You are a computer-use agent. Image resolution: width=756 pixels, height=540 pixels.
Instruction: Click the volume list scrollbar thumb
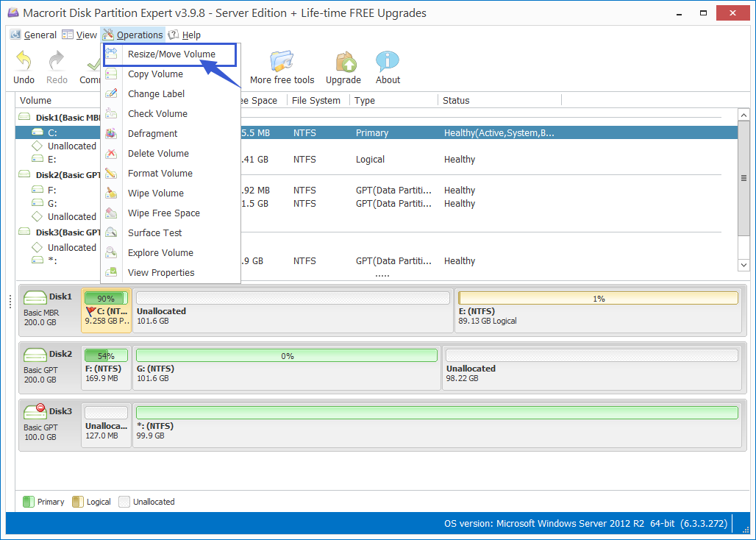743,178
